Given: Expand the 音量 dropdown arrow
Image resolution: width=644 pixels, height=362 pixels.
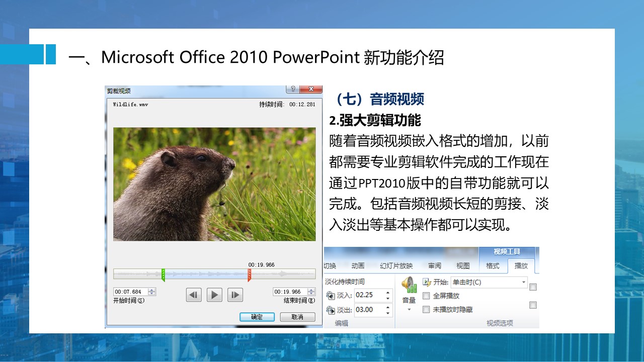Looking at the screenshot, I should point(409,310).
